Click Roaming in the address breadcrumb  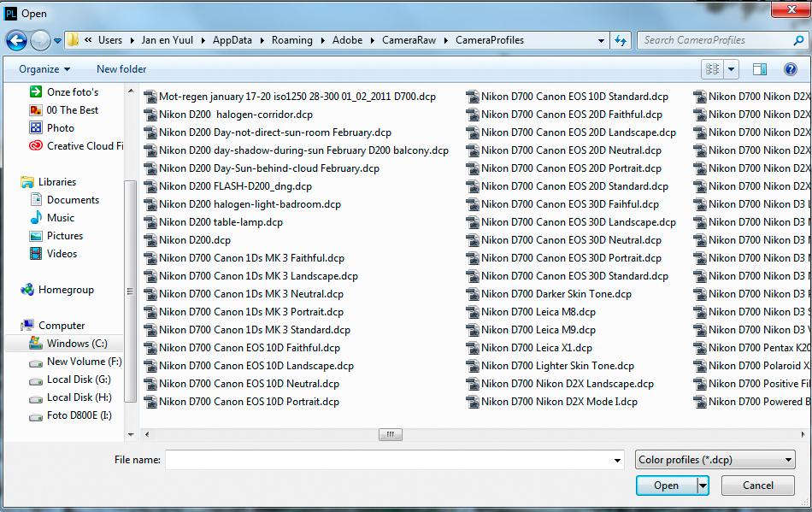(292, 40)
